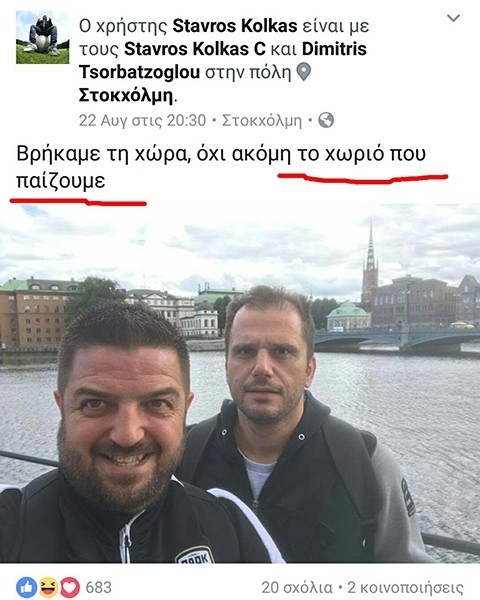
Task: Click the poster's profile picture thumbnail
Action: (42, 37)
